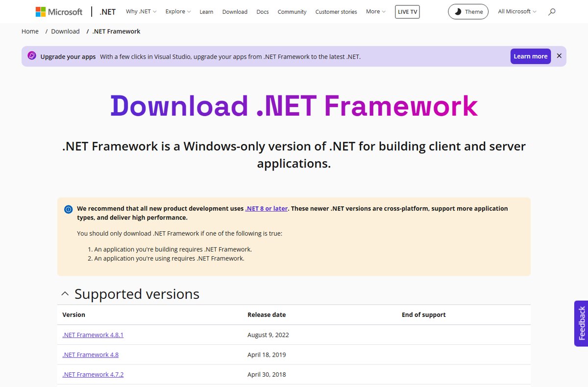Expand the Explore menu

click(x=178, y=11)
